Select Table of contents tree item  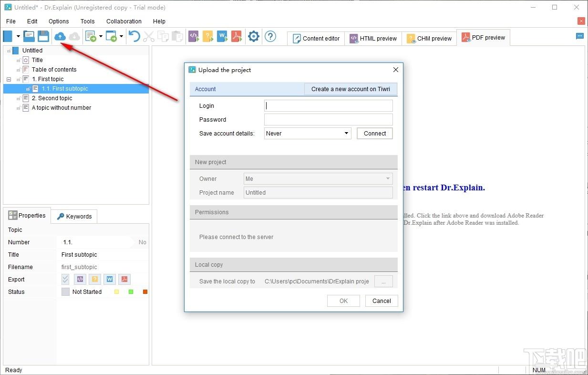(x=54, y=70)
